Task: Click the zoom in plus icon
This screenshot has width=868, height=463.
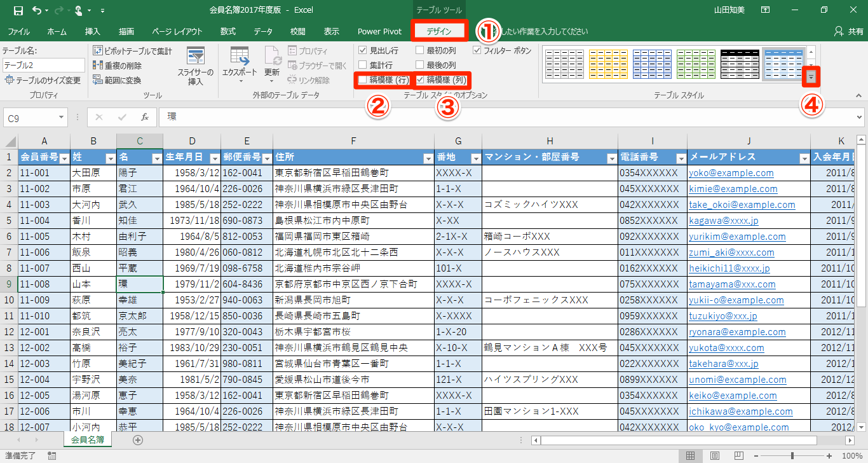Action: pyautogui.click(x=831, y=455)
